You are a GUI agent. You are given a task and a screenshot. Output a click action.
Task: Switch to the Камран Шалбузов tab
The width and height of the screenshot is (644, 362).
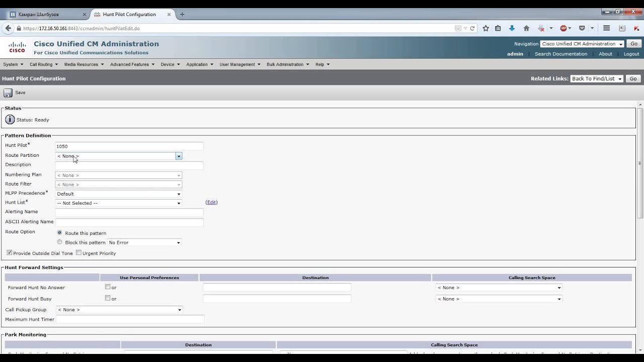click(48, 15)
